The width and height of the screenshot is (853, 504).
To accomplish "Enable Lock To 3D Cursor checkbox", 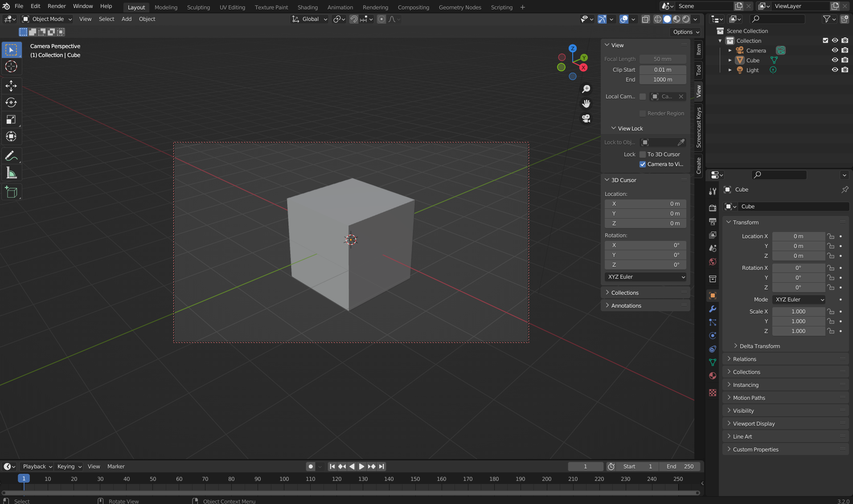I will point(643,154).
